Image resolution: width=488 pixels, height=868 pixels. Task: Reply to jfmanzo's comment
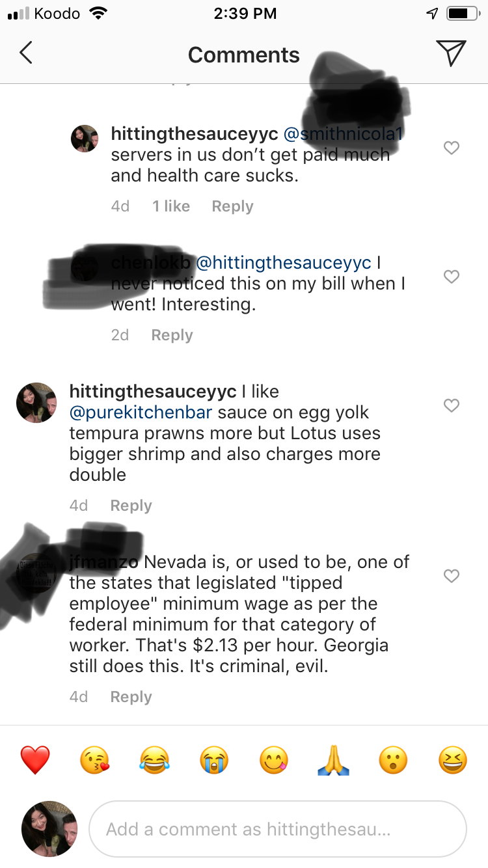coord(131,696)
